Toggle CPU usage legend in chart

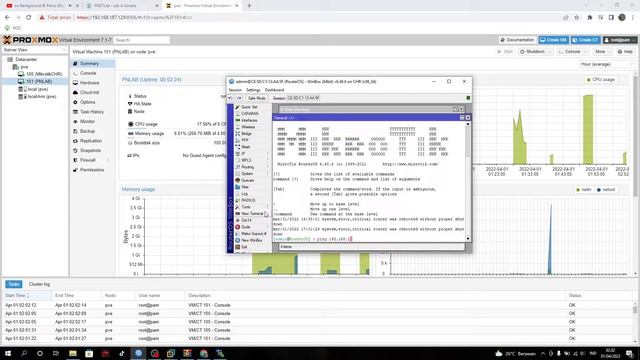click(600, 80)
